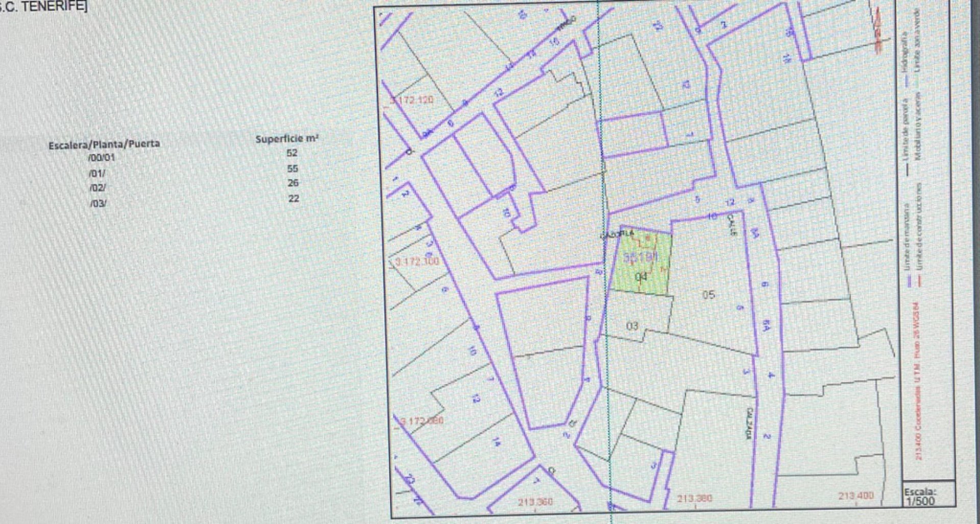This screenshot has height=524, width=980.
Task: Click the 'Escalera/Planta/Puerta' column header
Action: (x=104, y=145)
